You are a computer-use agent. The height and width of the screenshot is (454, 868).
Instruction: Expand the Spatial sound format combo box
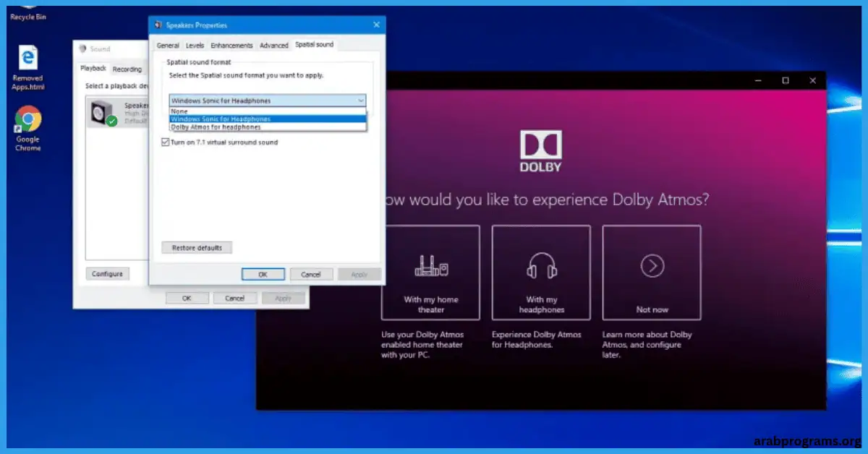[268, 100]
